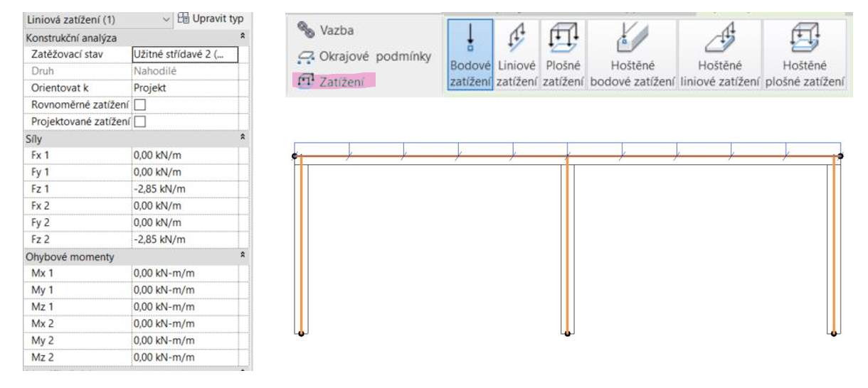868x388 pixels.
Task: Click the Upravit typ button
Action: pyautogui.click(x=211, y=19)
